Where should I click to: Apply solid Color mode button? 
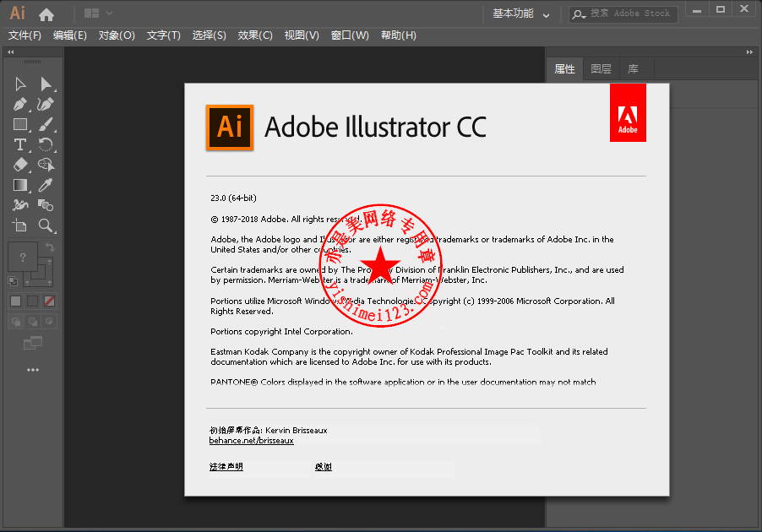(16, 301)
